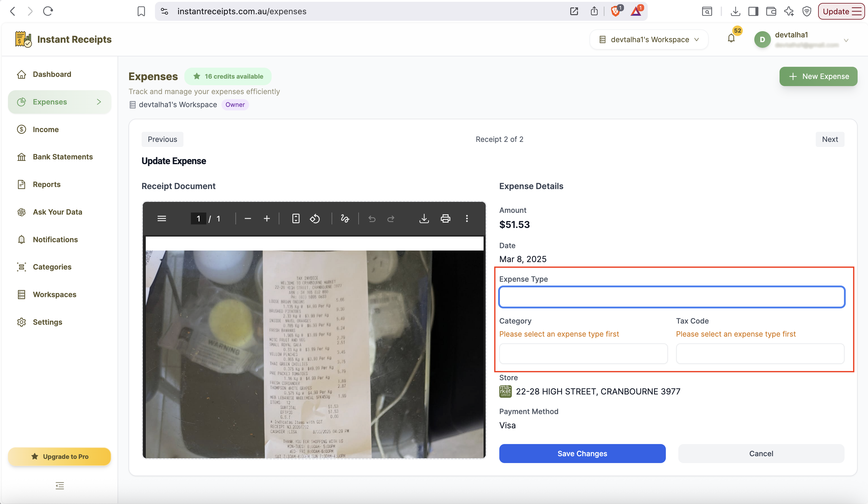
Task: Fit receipt PDF to page
Action: 296,218
